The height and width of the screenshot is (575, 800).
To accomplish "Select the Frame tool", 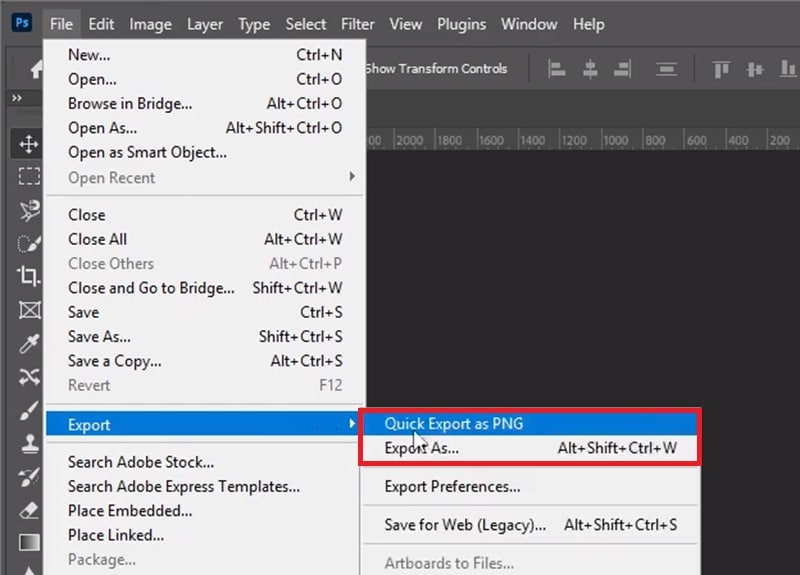I will [30, 310].
